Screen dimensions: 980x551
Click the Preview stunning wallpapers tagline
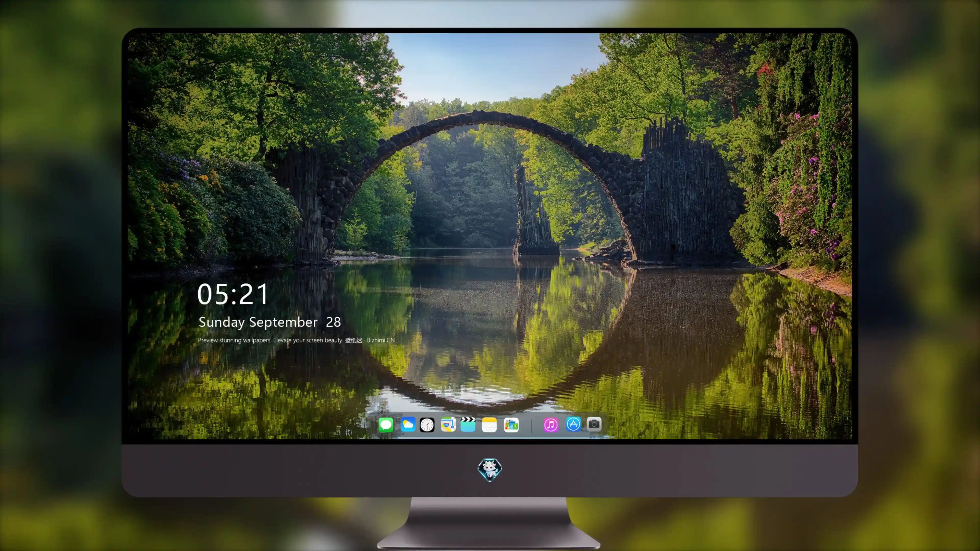point(271,340)
